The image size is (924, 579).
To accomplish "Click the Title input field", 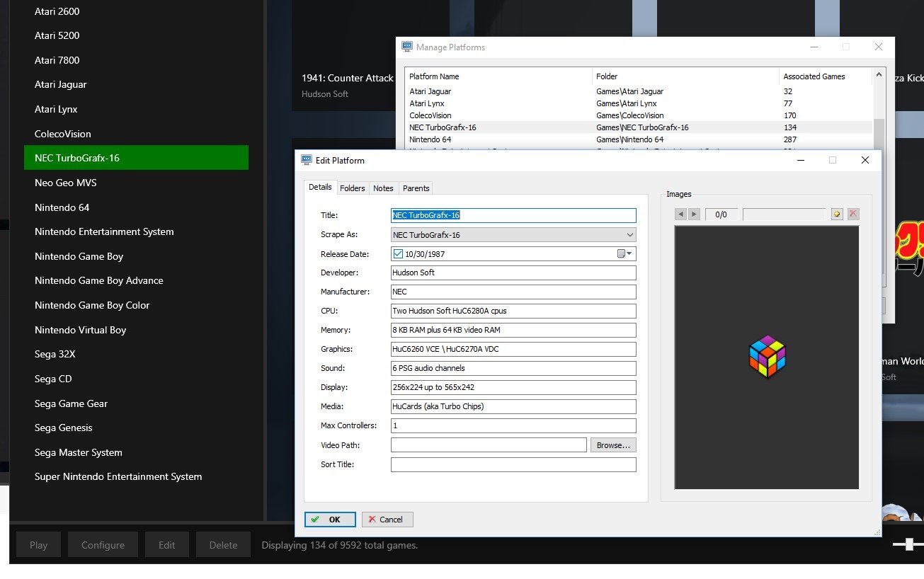I will click(513, 215).
